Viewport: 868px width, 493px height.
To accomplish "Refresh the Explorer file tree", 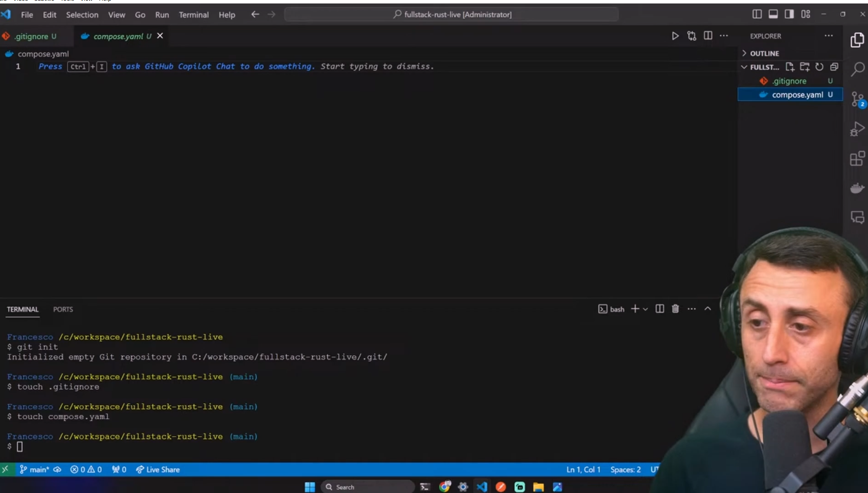I will pos(819,67).
